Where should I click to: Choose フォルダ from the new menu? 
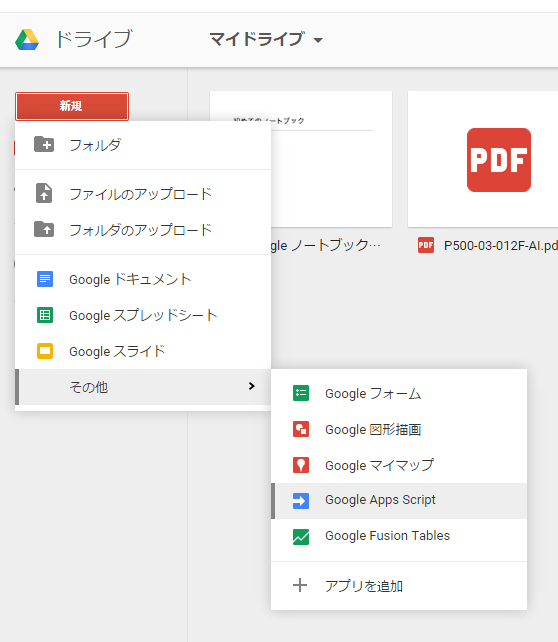[x=143, y=145]
